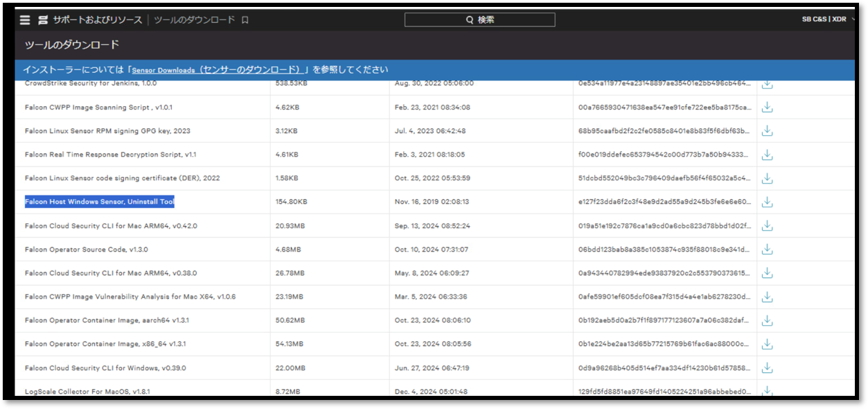Image resolution: width=868 pixels, height=409 pixels.
Task: Download CrowdStrike Security for Jenkins 1.0.0
Action: [x=767, y=84]
